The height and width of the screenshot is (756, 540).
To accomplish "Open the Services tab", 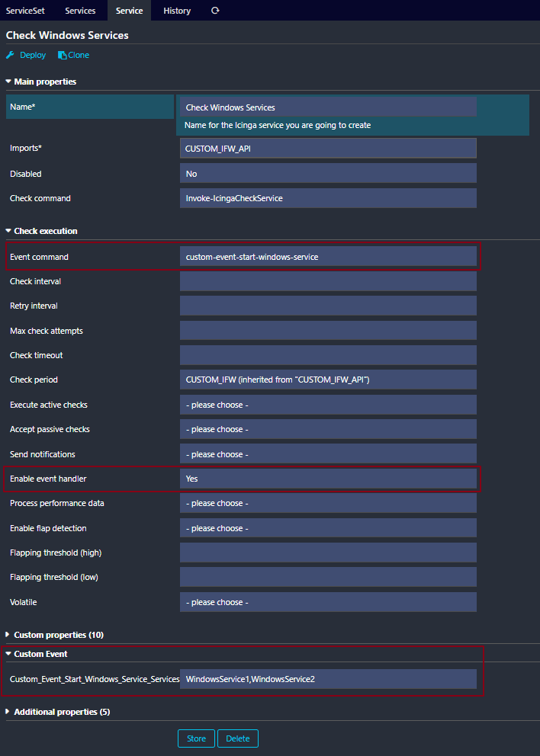I will pyautogui.click(x=80, y=11).
